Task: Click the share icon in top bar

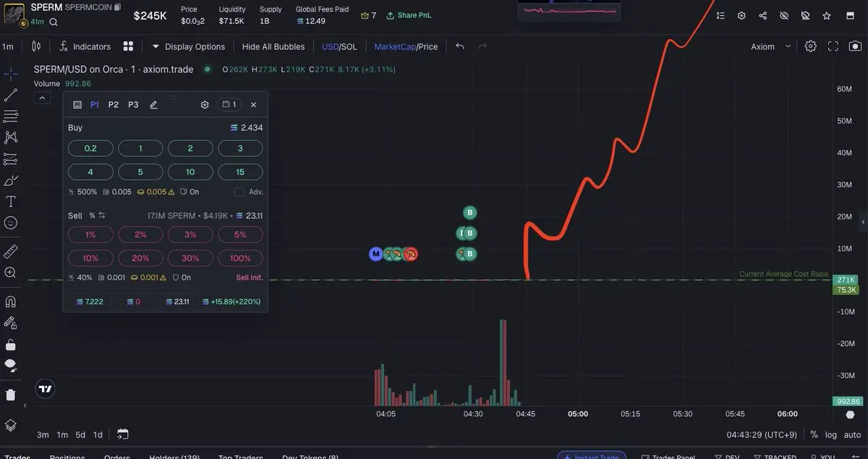Action: pyautogui.click(x=763, y=15)
